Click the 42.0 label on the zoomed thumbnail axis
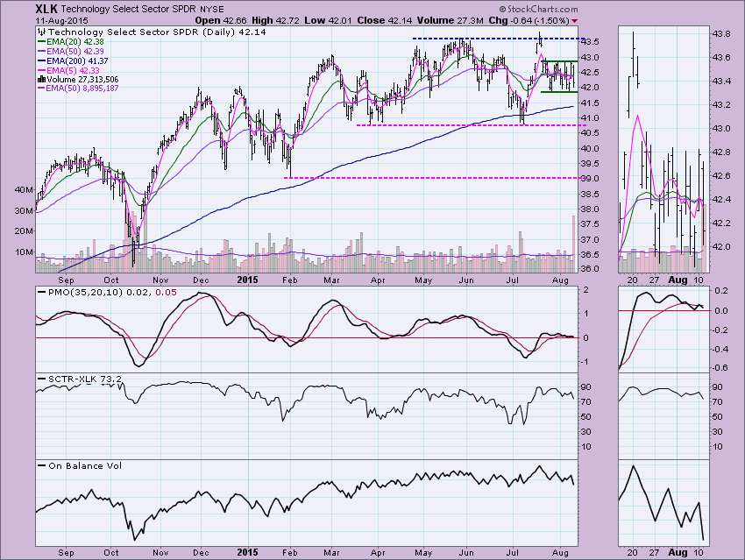The height and width of the screenshot is (560, 745). coord(721,247)
